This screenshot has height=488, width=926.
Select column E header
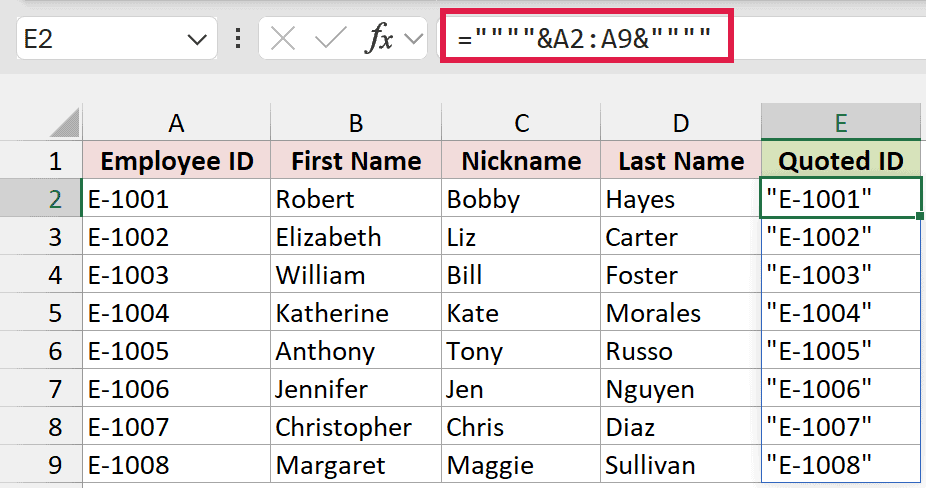[x=841, y=122]
